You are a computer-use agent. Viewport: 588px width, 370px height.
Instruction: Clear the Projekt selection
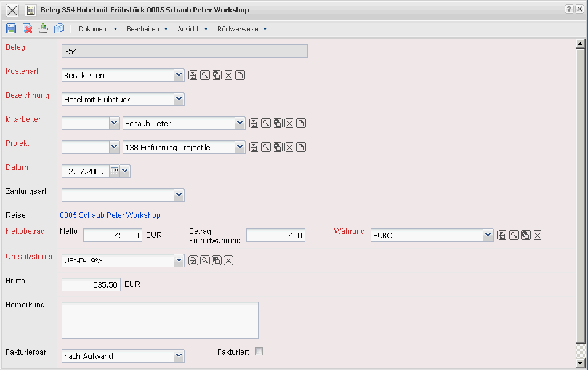[289, 147]
